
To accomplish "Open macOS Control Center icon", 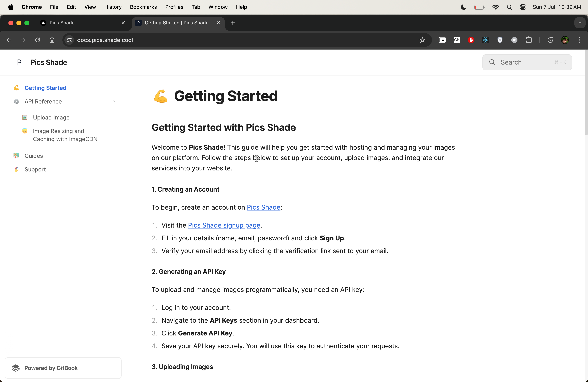I will coord(523,7).
